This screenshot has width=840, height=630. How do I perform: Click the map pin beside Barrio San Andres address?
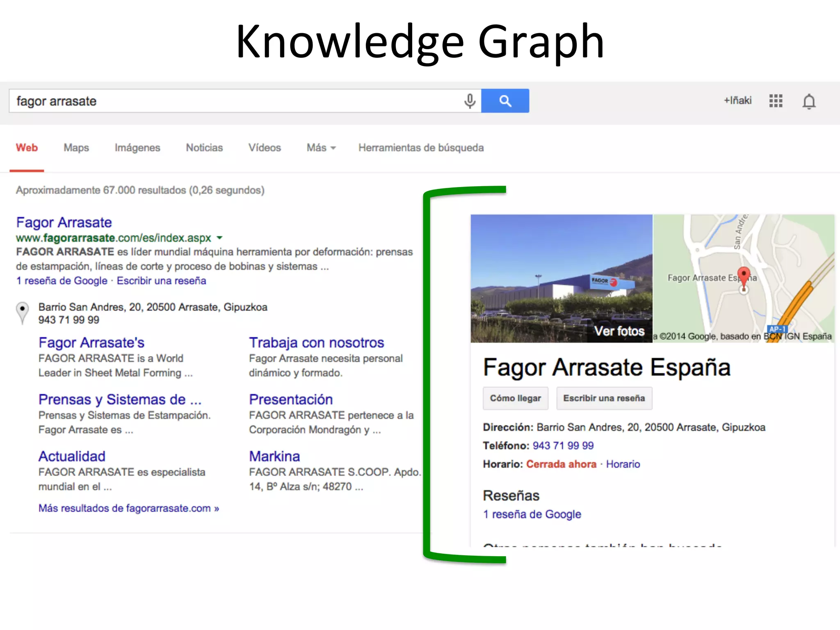click(23, 314)
